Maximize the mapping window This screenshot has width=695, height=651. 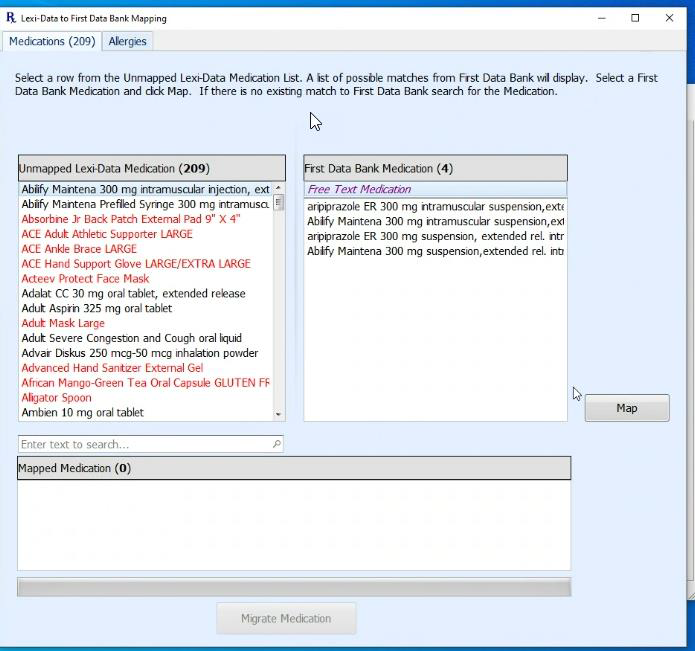coord(635,18)
